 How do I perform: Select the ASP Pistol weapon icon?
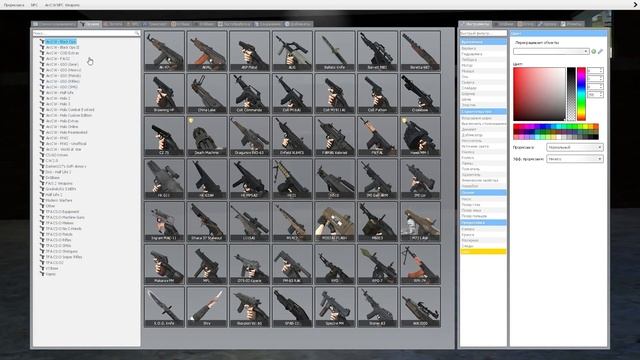pos(249,51)
